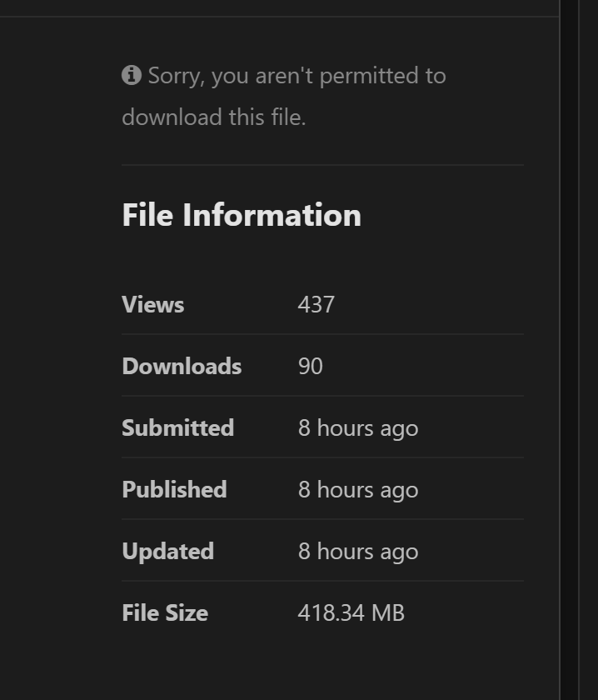The width and height of the screenshot is (598, 700).
Task: Select the Submitted label
Action: [178, 427]
